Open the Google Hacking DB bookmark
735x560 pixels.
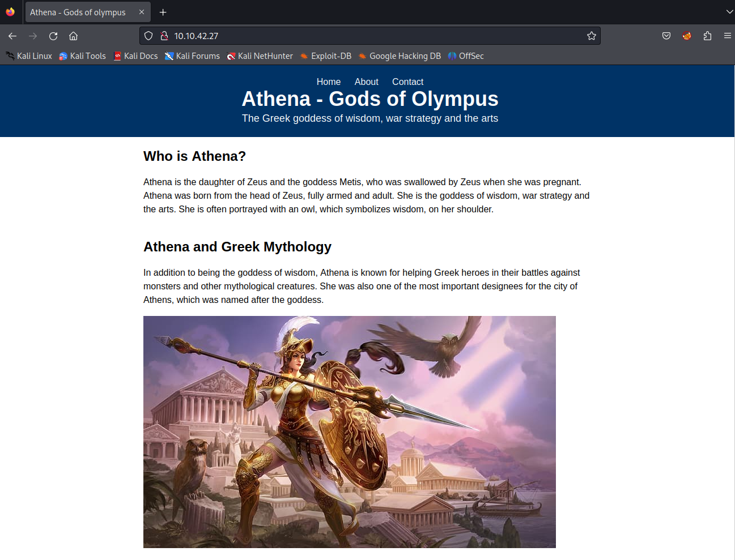coord(400,56)
